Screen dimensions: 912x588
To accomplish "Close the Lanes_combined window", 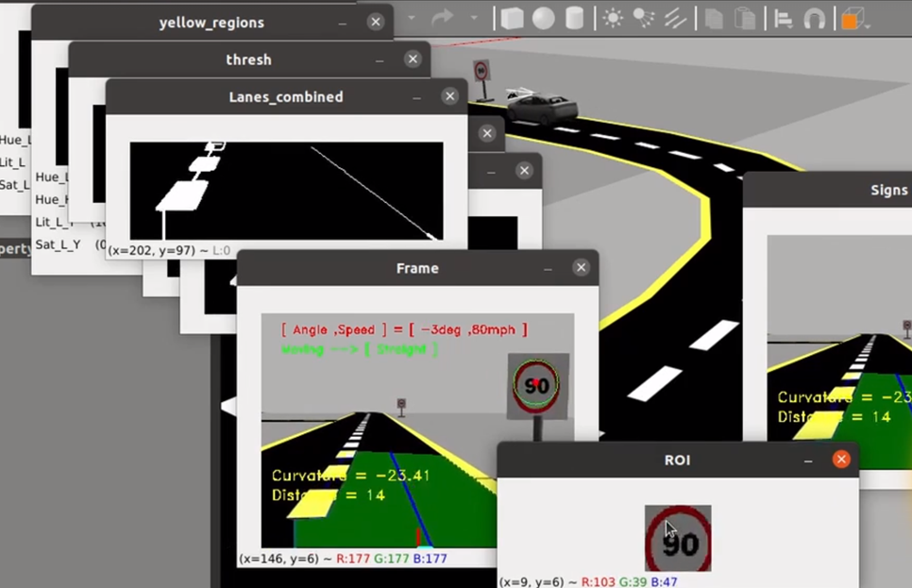I will coord(450,96).
